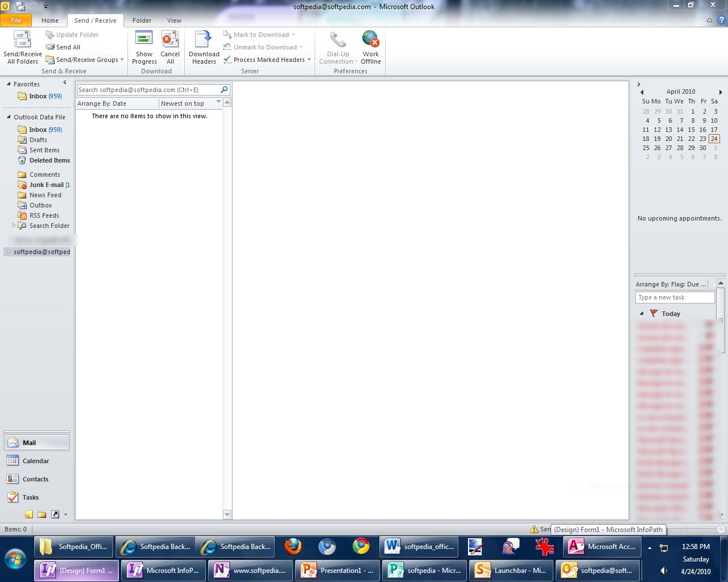Expand Send/Receive Groups dropdown

[x=86, y=60]
